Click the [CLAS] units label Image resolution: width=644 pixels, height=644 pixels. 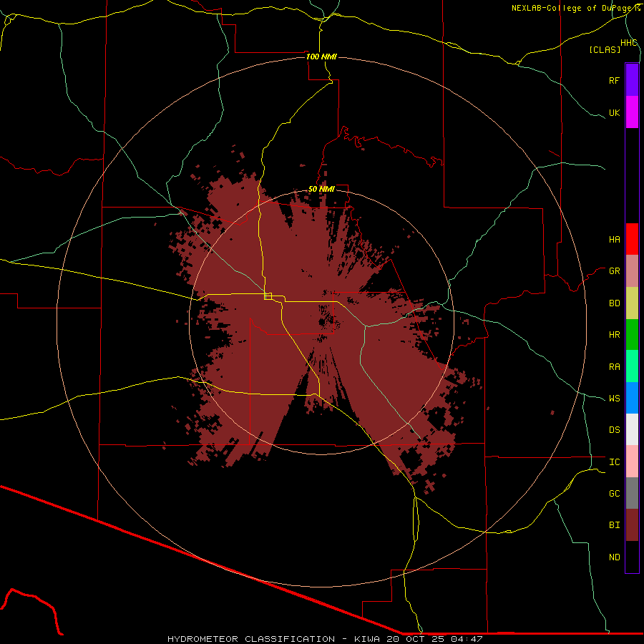point(605,49)
